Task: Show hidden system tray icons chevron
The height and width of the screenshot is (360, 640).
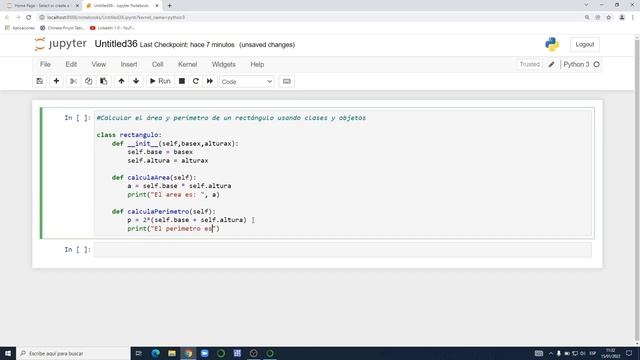Action: tap(551, 353)
